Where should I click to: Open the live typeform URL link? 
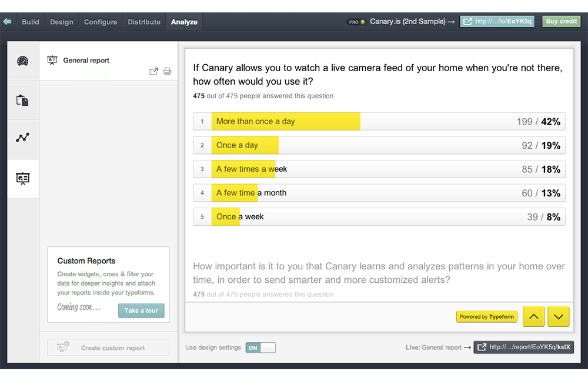coord(497,22)
